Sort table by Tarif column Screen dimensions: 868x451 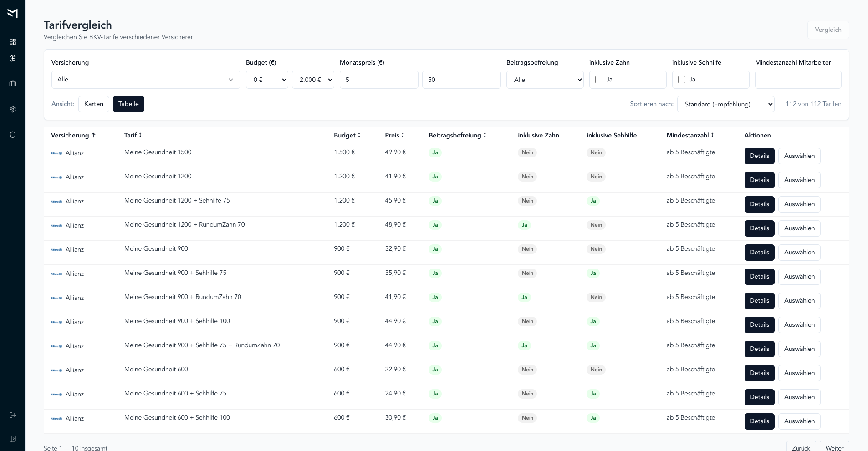click(133, 135)
